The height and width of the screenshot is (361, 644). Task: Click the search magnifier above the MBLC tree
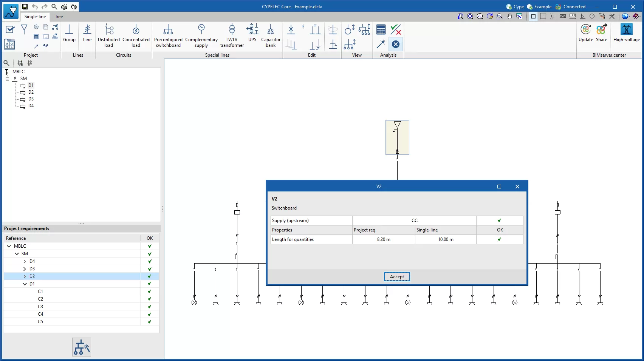coord(6,63)
